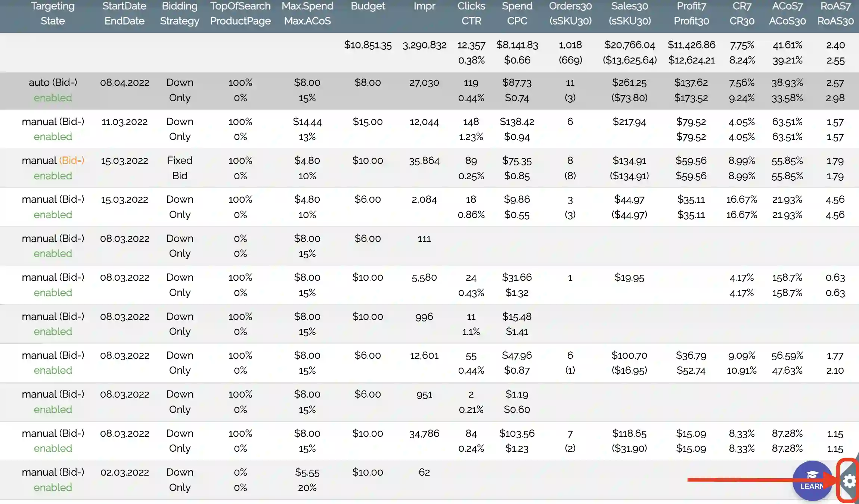
Task: Click the StartDate EndDate column header
Action: pyautogui.click(x=124, y=13)
